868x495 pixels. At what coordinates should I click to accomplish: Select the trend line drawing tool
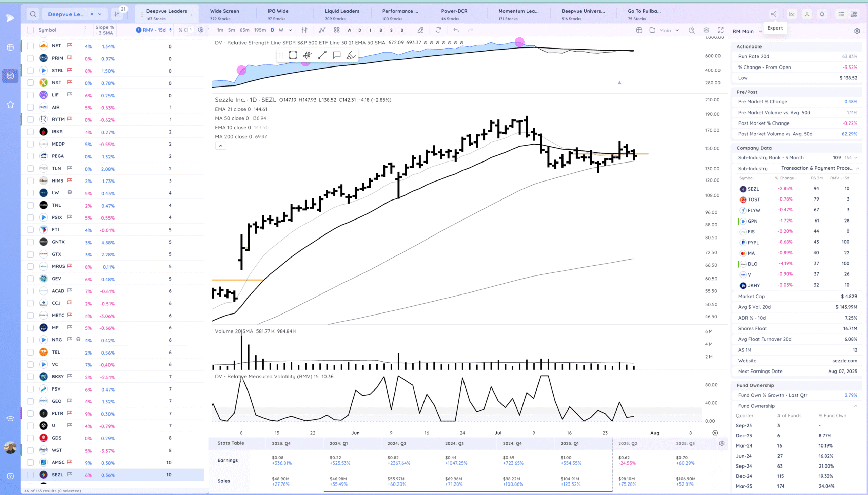coord(322,55)
